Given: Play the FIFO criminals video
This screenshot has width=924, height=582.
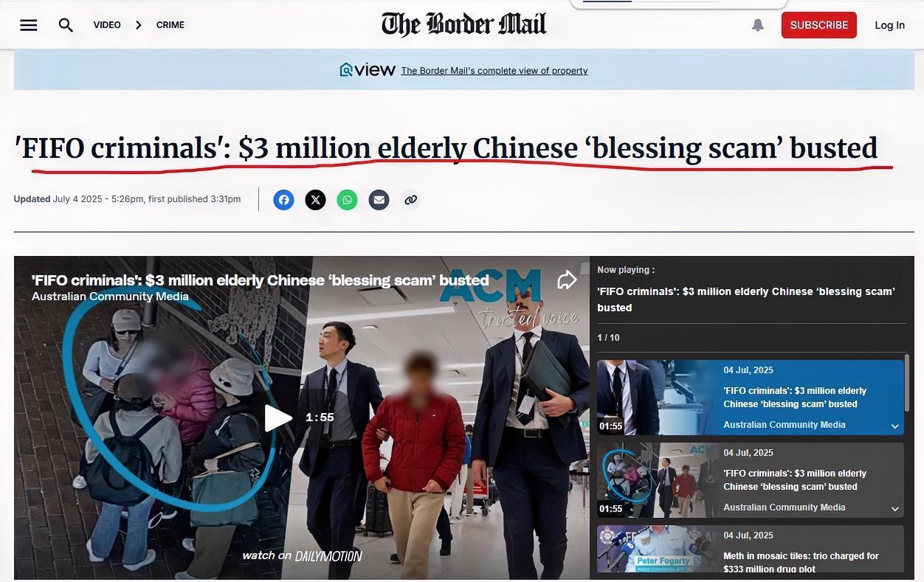Looking at the screenshot, I should [277, 418].
